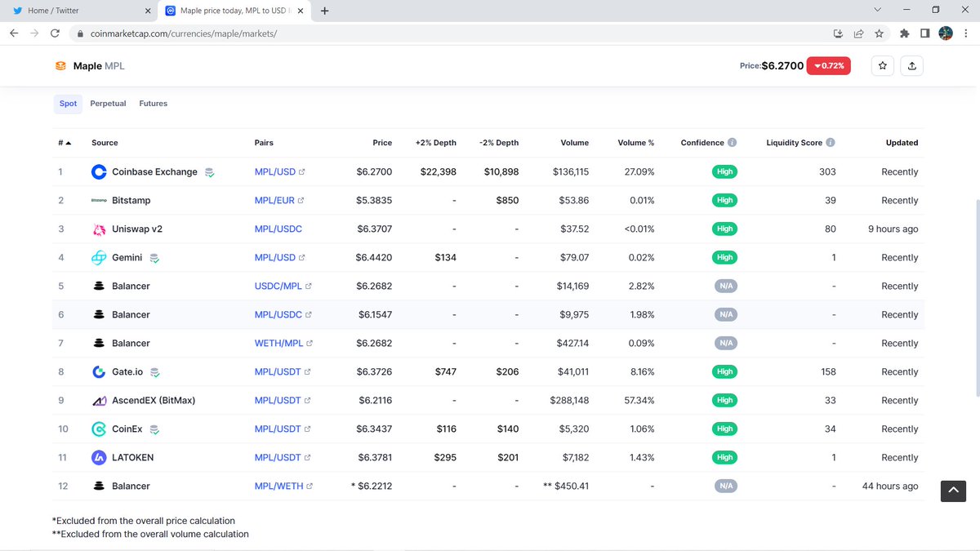Open MPL/USD pair link for Coinbase Exchange
The width and height of the screenshot is (980, 551).
pyautogui.click(x=280, y=172)
